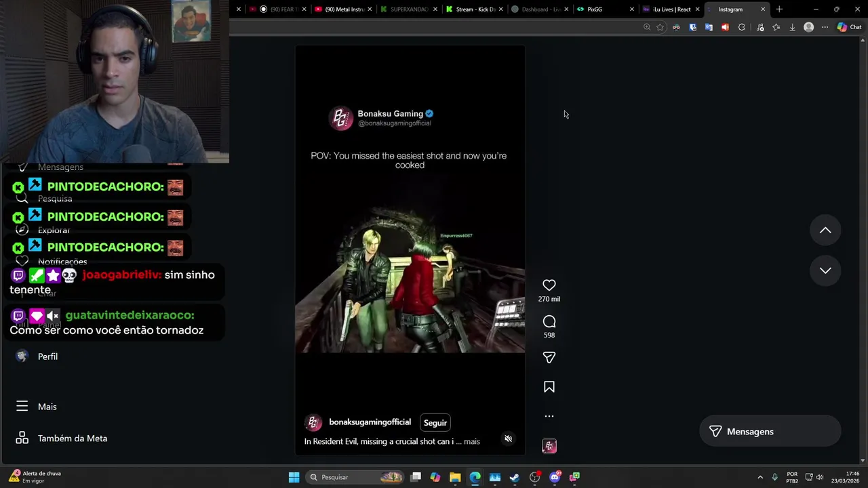Open the browser Settings and more menu
The width and height of the screenshot is (868, 488).
[x=825, y=27]
